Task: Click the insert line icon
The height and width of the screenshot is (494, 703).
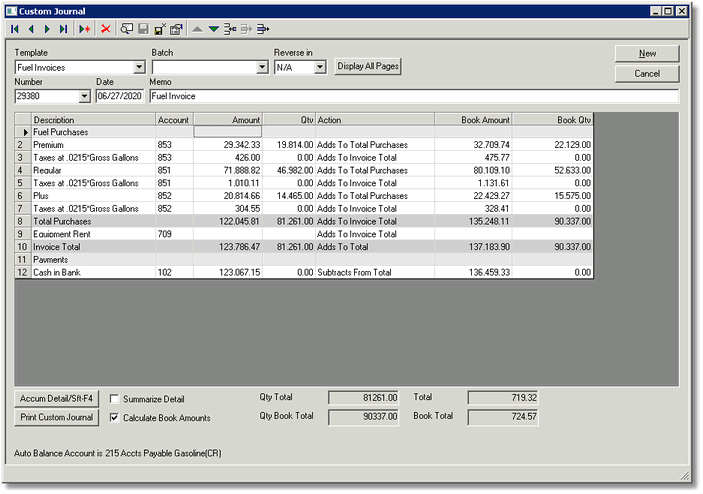Action: coord(230,29)
